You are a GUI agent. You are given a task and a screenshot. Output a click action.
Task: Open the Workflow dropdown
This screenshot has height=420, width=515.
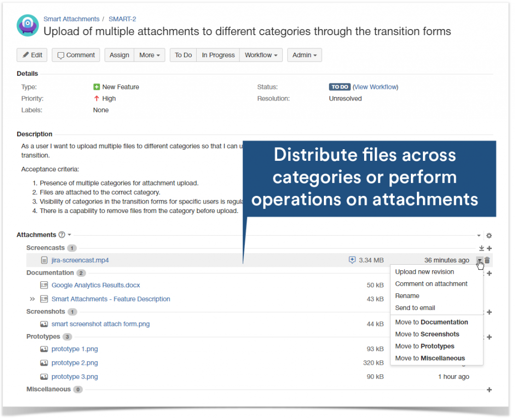(261, 55)
